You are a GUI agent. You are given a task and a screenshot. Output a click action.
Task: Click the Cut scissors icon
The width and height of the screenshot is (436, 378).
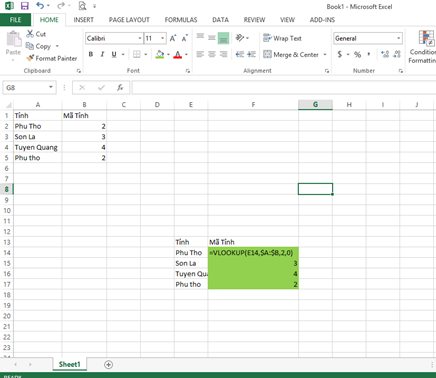[x=30, y=34]
